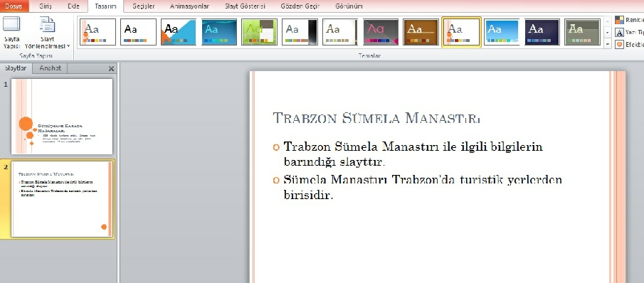The height and width of the screenshot is (283, 644).
Task: Open the Dosya file menu button
Action: coord(14,6)
